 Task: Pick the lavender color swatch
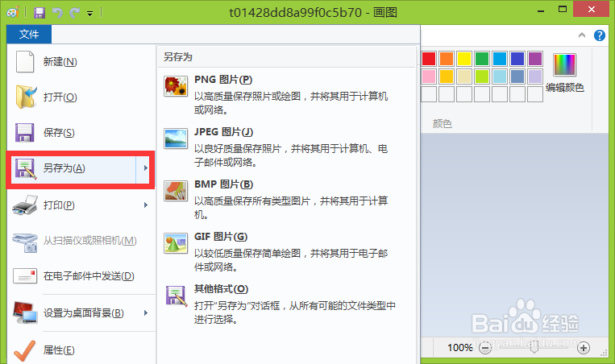(x=535, y=77)
